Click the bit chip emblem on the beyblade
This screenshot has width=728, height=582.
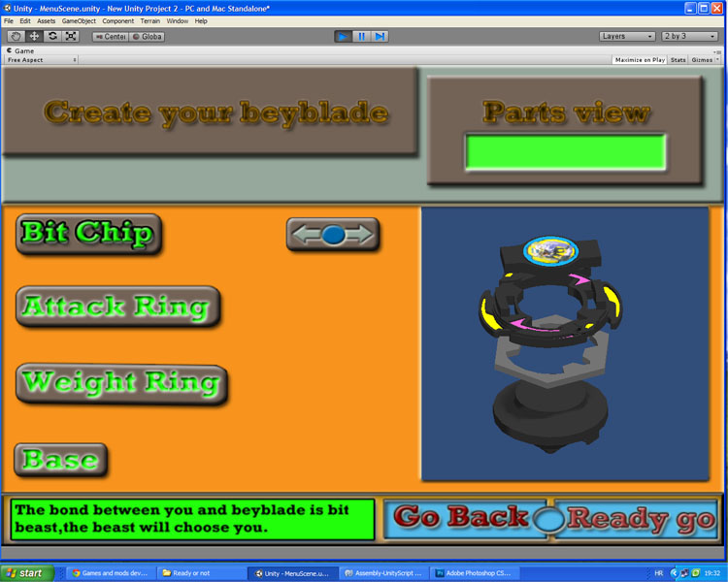click(550, 251)
